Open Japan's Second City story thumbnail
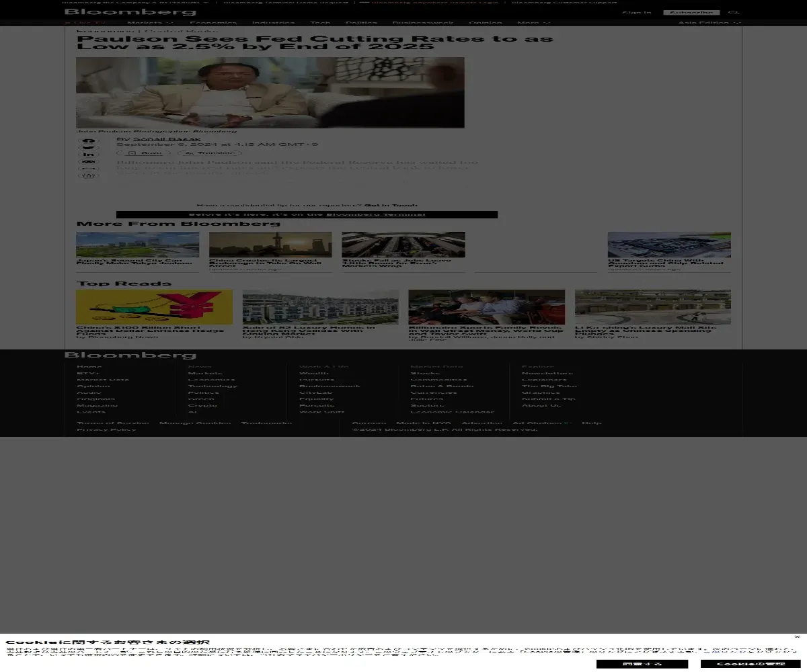This screenshot has width=807, height=672. (x=137, y=245)
